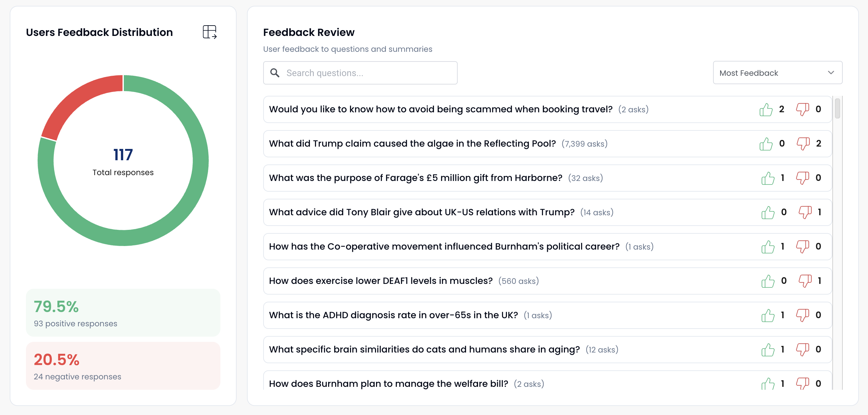The width and height of the screenshot is (868, 415).
Task: Thumbs down on Reflecting Pool algae question
Action: tap(803, 144)
